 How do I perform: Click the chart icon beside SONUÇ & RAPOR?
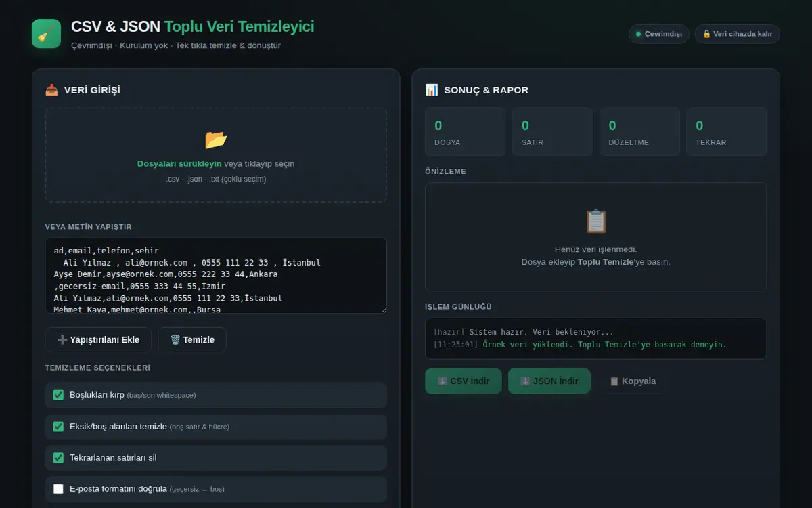(432, 90)
